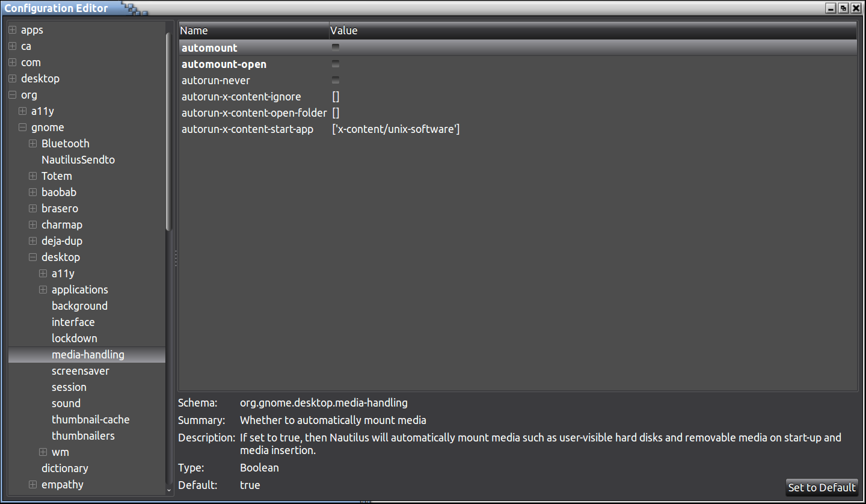Select the session tree item

(x=69, y=387)
